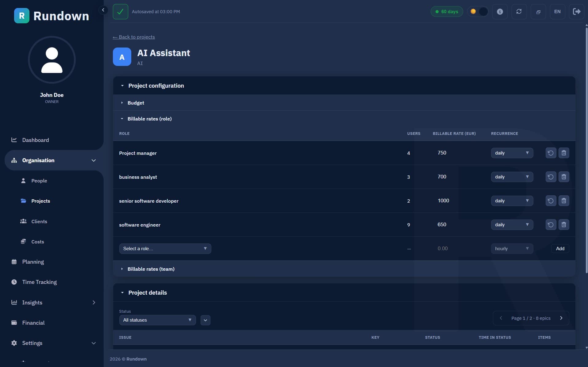Click the user avatar of John Doe
Screen dimensions: 588x367
(x=52, y=60)
